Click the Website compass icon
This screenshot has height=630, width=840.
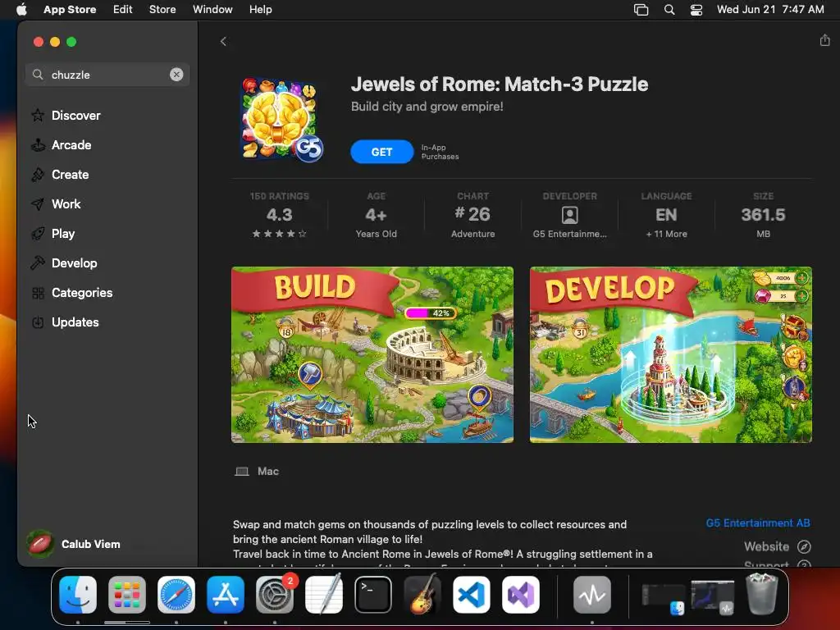[804, 546]
